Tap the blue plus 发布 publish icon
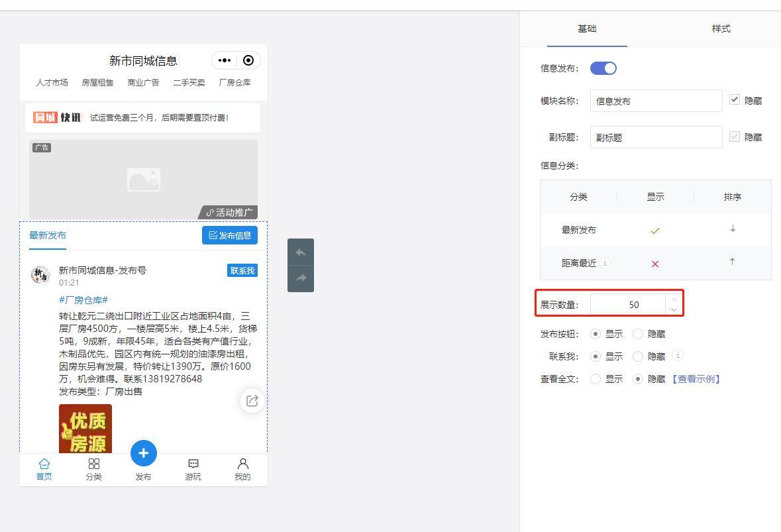 coord(143,453)
